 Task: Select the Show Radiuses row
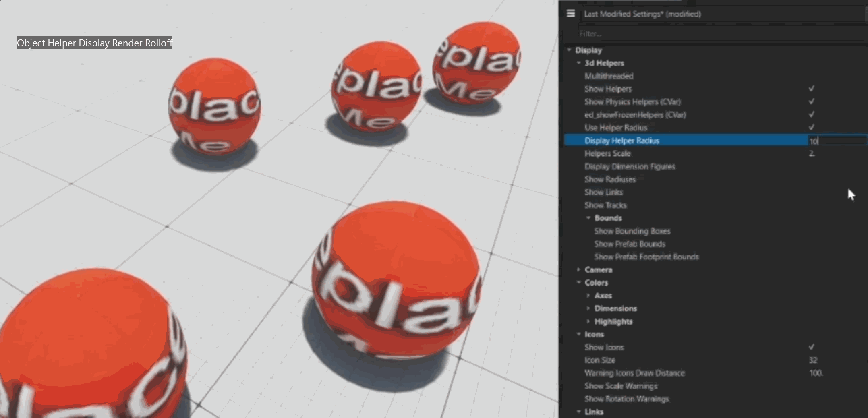coord(715,179)
